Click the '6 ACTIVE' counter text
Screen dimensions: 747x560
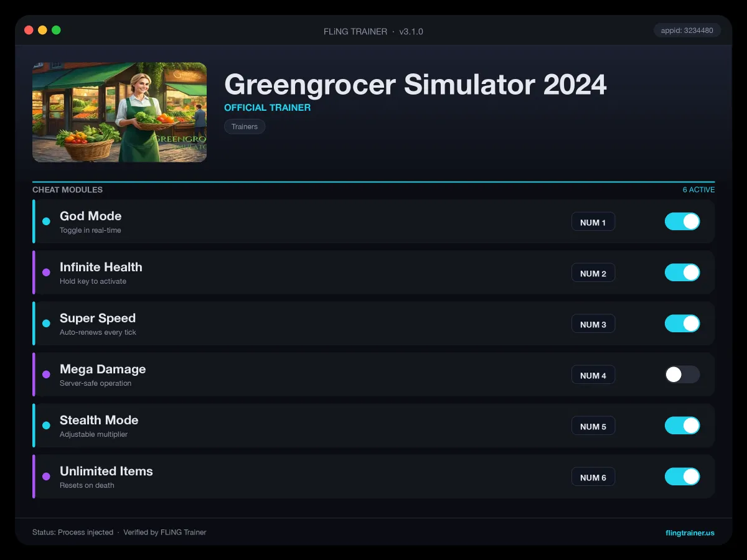698,190
